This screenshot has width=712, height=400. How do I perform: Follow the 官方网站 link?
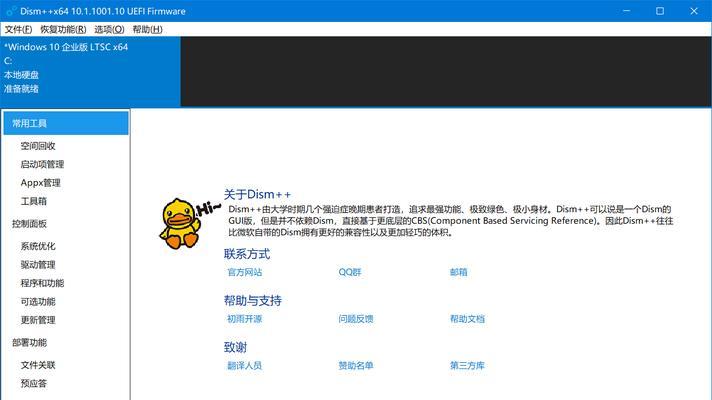click(245, 272)
